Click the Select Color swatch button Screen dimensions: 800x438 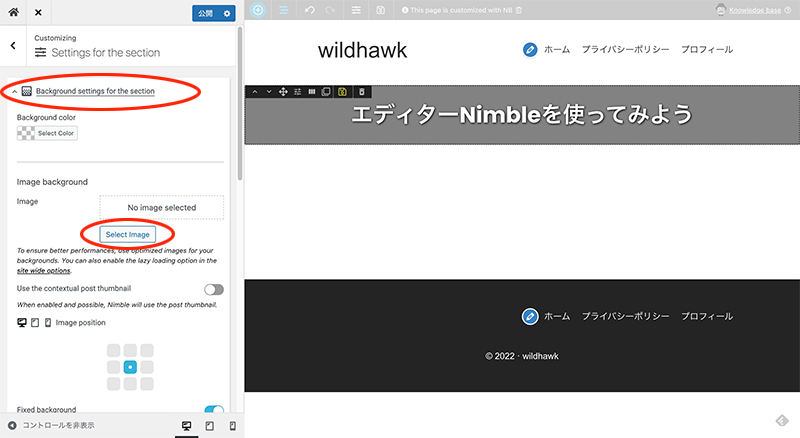coord(47,133)
